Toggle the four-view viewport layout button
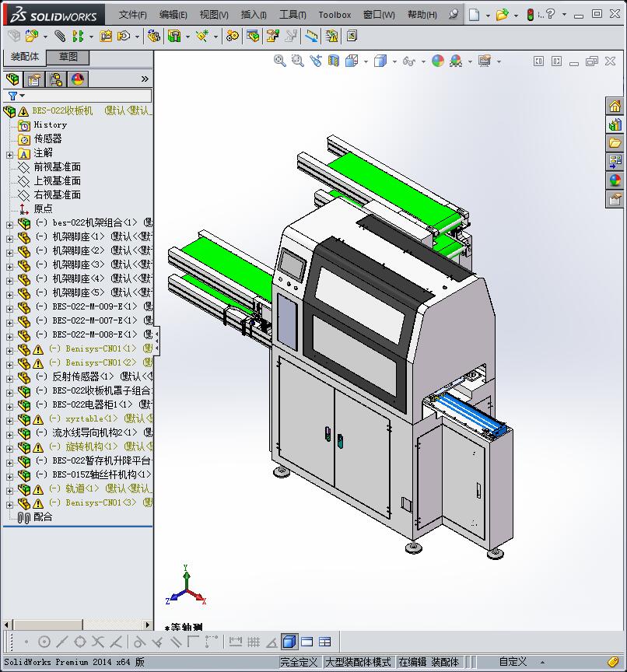627x672 pixels. (x=325, y=642)
